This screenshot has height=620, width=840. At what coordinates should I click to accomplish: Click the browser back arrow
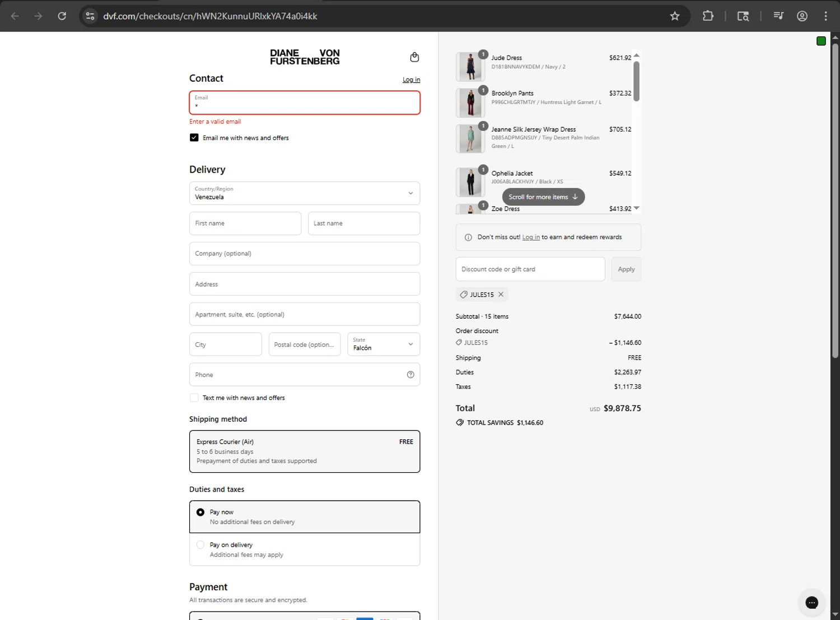(x=15, y=16)
